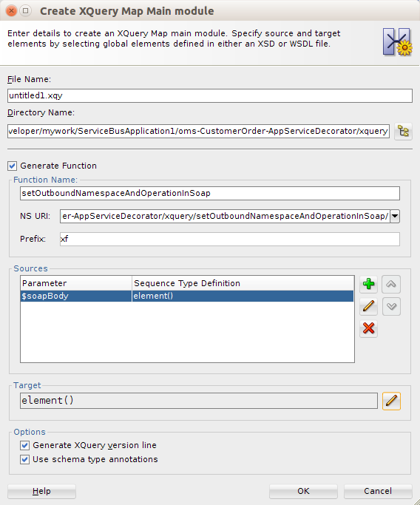Move source parameter up with arrow button

point(391,284)
